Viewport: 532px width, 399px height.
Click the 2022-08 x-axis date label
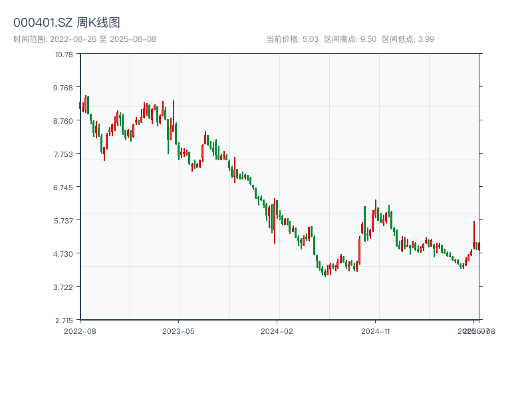[x=80, y=331]
